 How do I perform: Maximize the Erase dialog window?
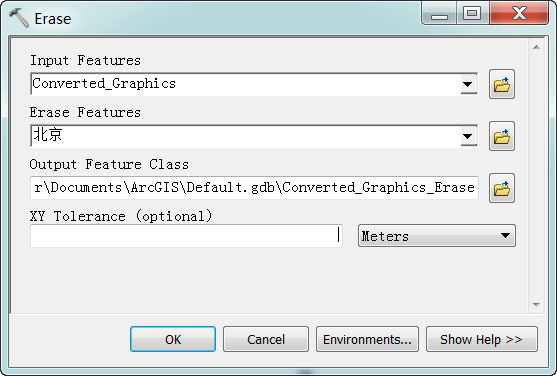472,14
